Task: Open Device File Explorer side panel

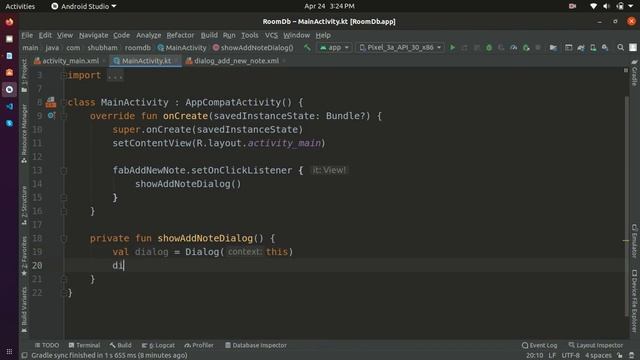Action: tap(634, 300)
